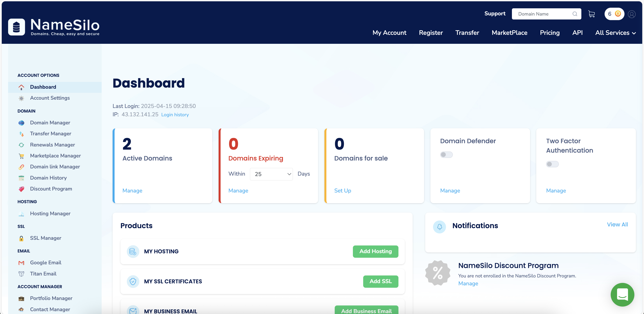Click the Contact Manager person icon

coord(21,309)
